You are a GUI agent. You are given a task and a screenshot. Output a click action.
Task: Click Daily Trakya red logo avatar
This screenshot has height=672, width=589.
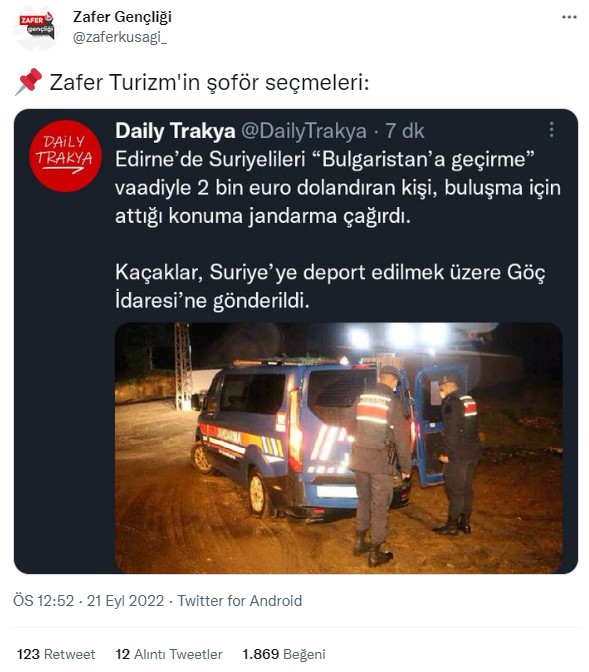point(65,156)
